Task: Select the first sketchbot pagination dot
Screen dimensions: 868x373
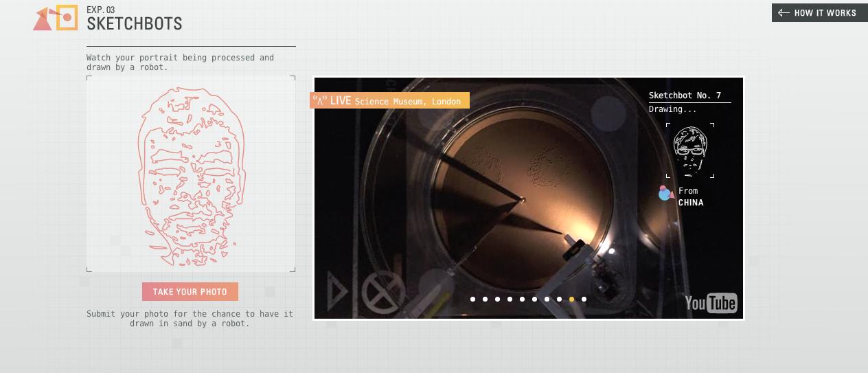Action: point(472,299)
